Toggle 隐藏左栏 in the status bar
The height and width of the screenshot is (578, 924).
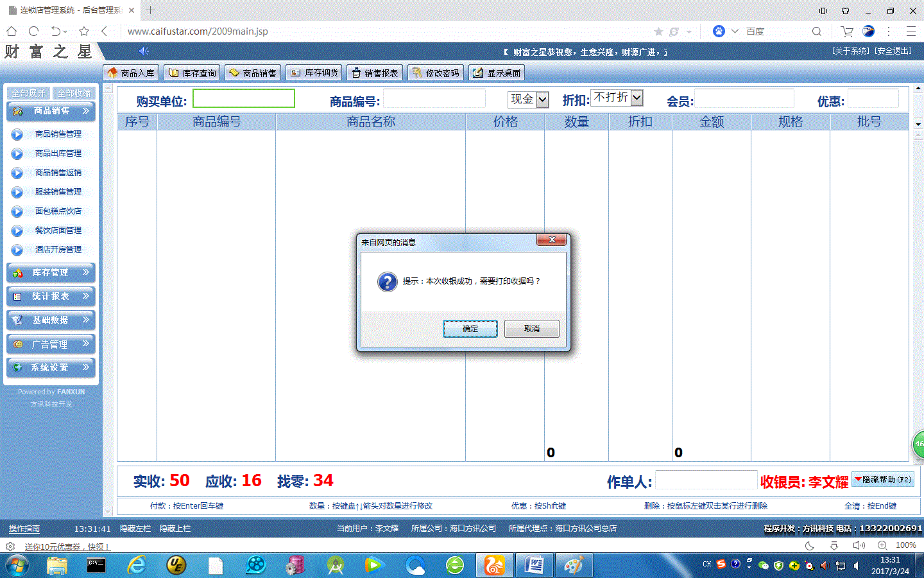[x=135, y=529]
